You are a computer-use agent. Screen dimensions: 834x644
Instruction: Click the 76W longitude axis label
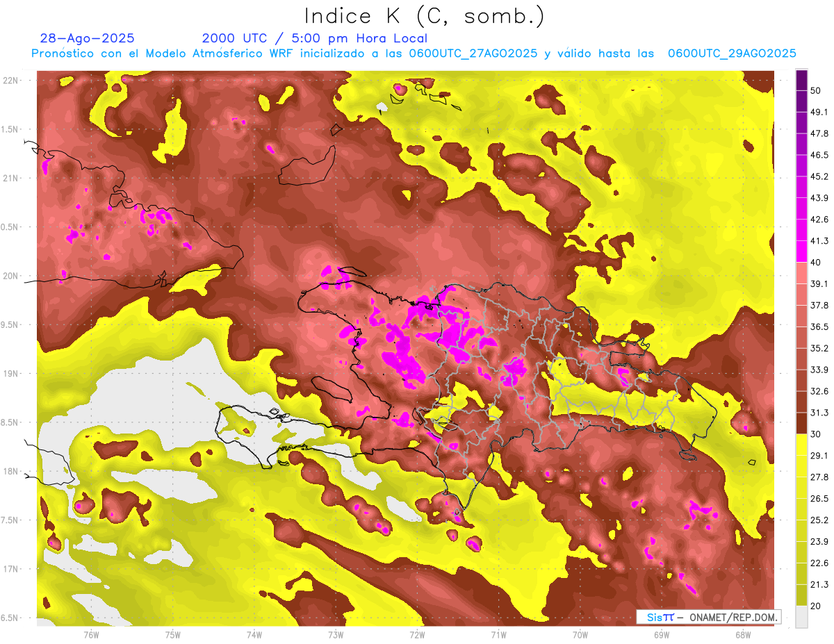coord(91,634)
